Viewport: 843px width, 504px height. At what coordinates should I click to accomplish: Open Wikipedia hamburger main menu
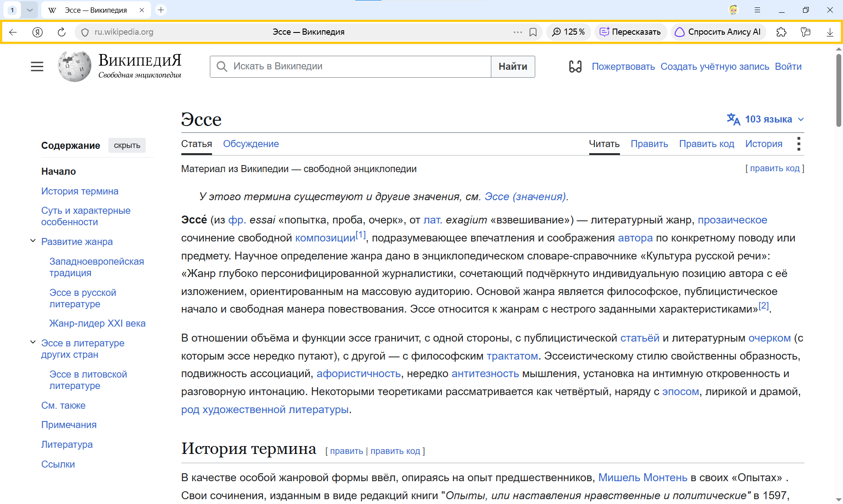click(x=37, y=67)
